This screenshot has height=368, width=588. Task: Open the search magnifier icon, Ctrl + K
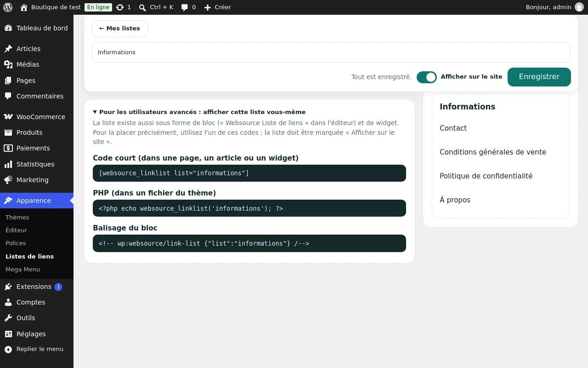142,7
